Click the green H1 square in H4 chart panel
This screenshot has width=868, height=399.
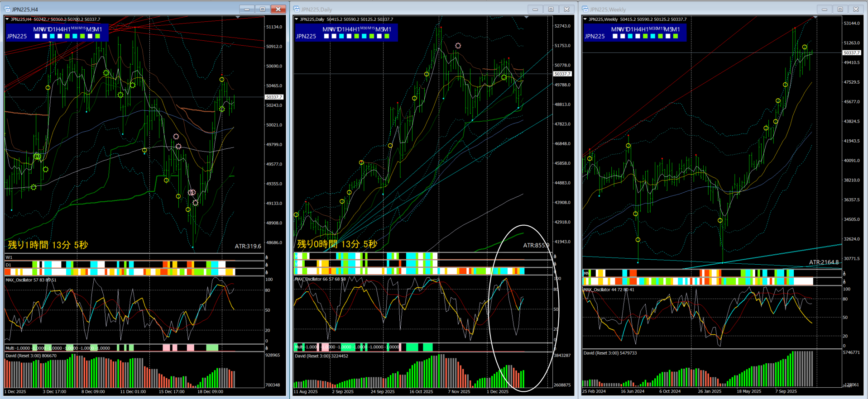tap(67, 36)
